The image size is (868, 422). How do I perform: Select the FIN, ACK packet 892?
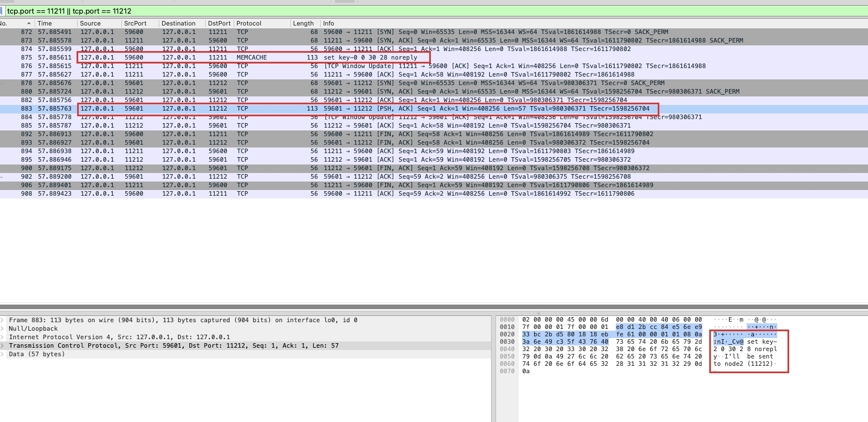click(227, 134)
